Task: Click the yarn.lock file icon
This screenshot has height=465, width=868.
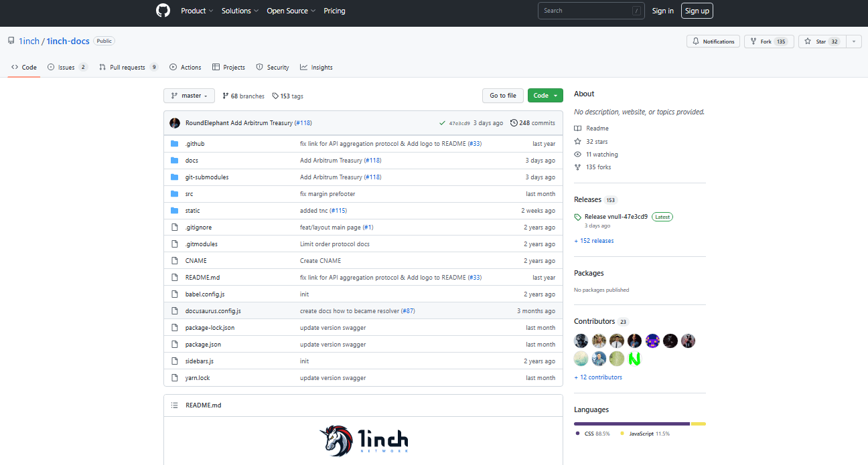Action: 175,378
